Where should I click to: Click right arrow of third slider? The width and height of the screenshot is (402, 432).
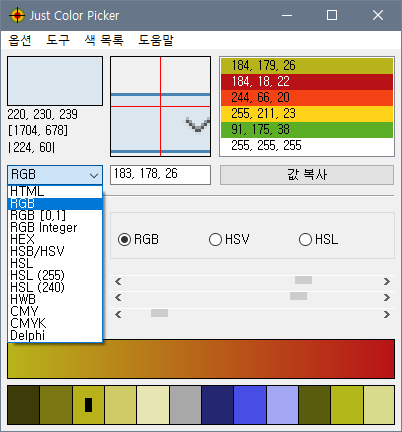[x=387, y=314]
